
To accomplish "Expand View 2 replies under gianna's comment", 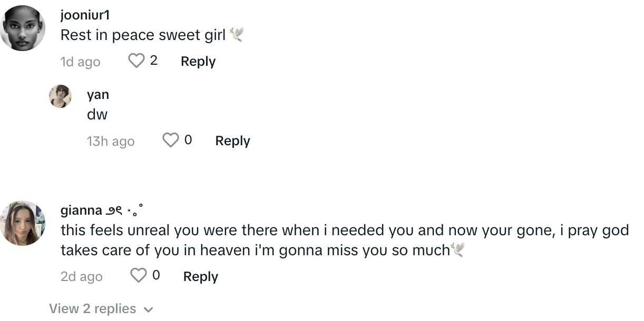I will tap(101, 309).
